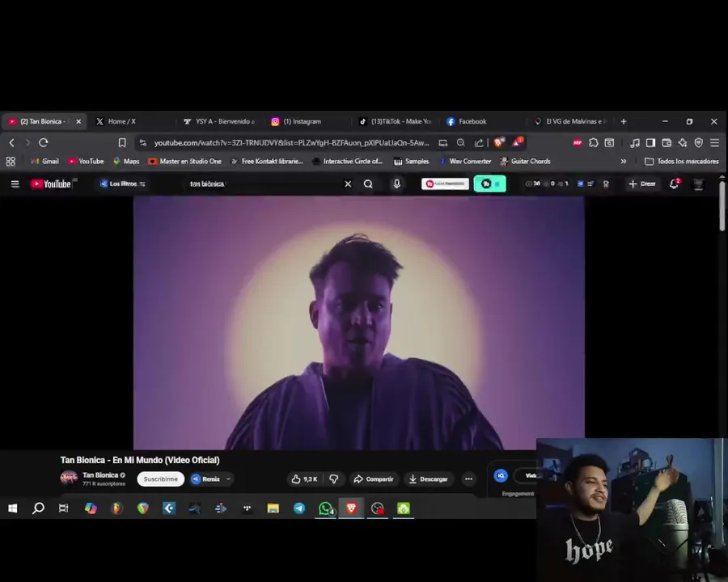Search by voice with the microphone icon
This screenshot has height=582, width=728.
[396, 183]
